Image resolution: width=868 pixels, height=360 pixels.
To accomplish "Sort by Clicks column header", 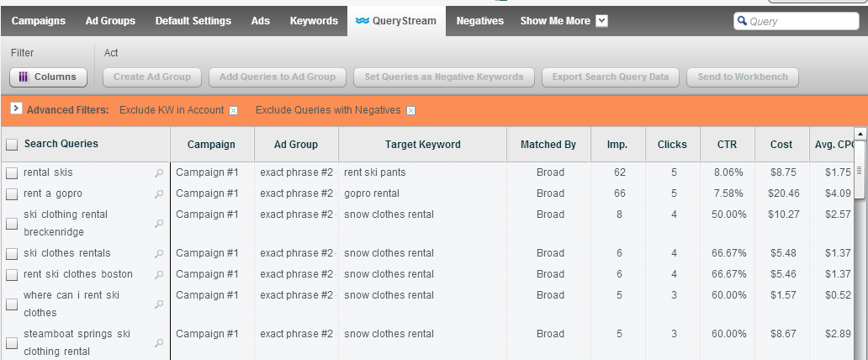I will [673, 145].
